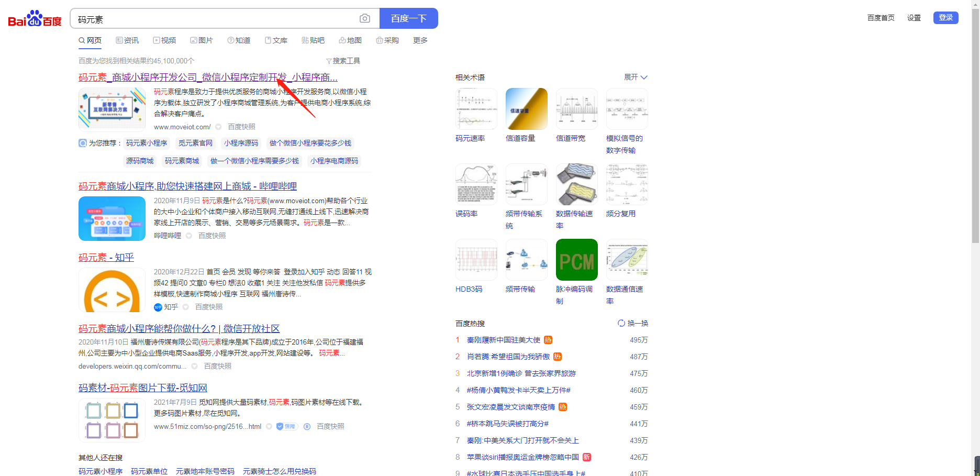Open 码元素 - 知乎 result
The height and width of the screenshot is (476, 980).
106,258
